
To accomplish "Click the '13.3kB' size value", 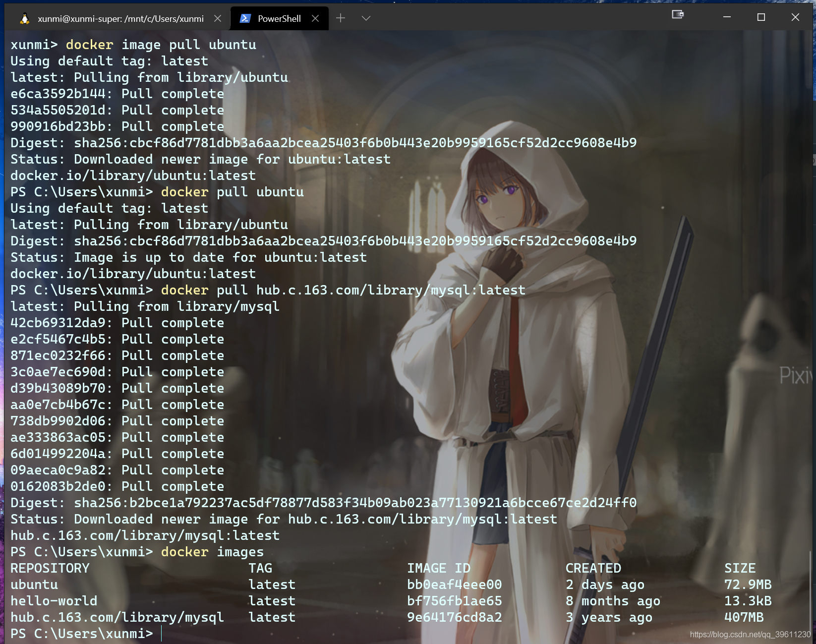I will point(748,601).
